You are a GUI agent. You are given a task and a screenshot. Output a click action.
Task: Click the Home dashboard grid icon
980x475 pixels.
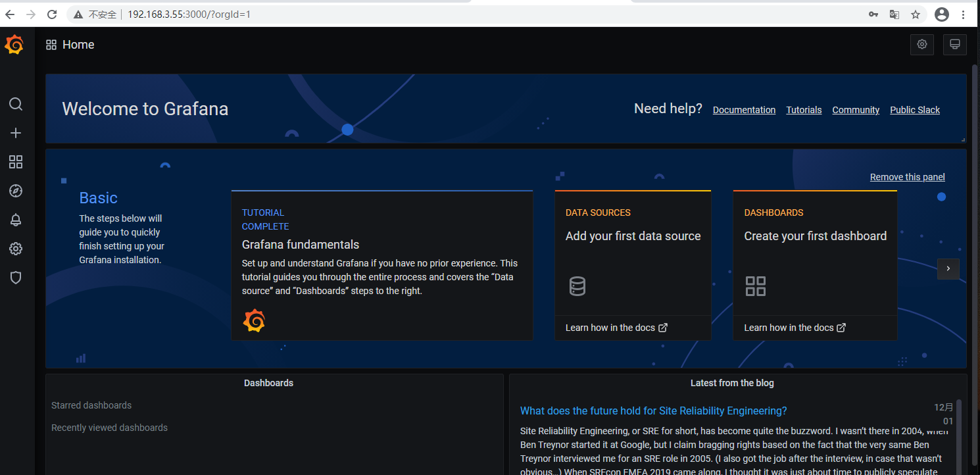[51, 45]
